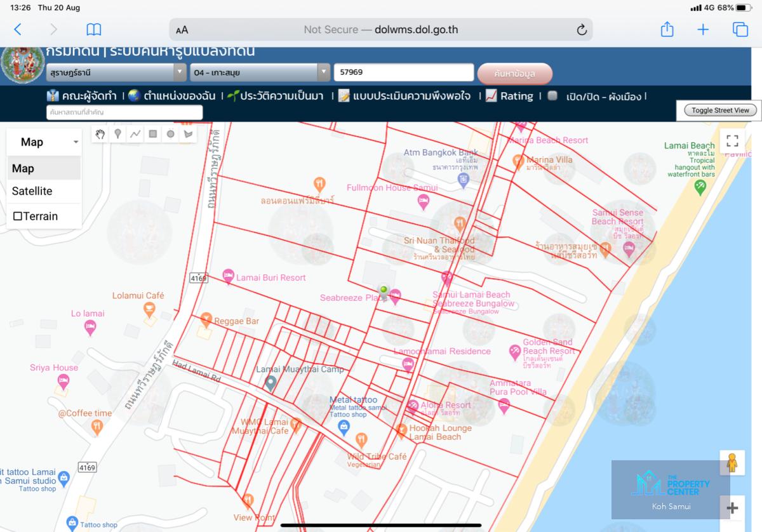Open แบบประเมินความพึงพอใจ survey link

click(x=404, y=96)
